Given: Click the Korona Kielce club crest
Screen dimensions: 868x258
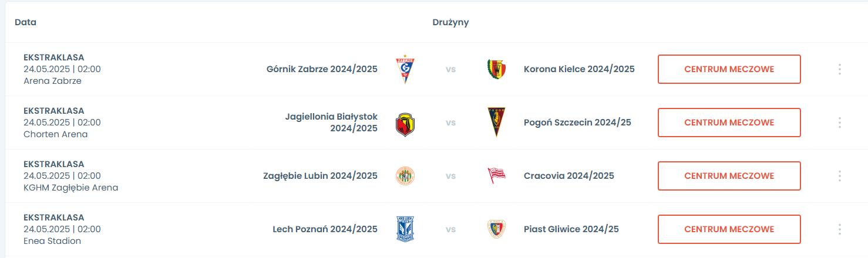Looking at the screenshot, I should tap(496, 69).
